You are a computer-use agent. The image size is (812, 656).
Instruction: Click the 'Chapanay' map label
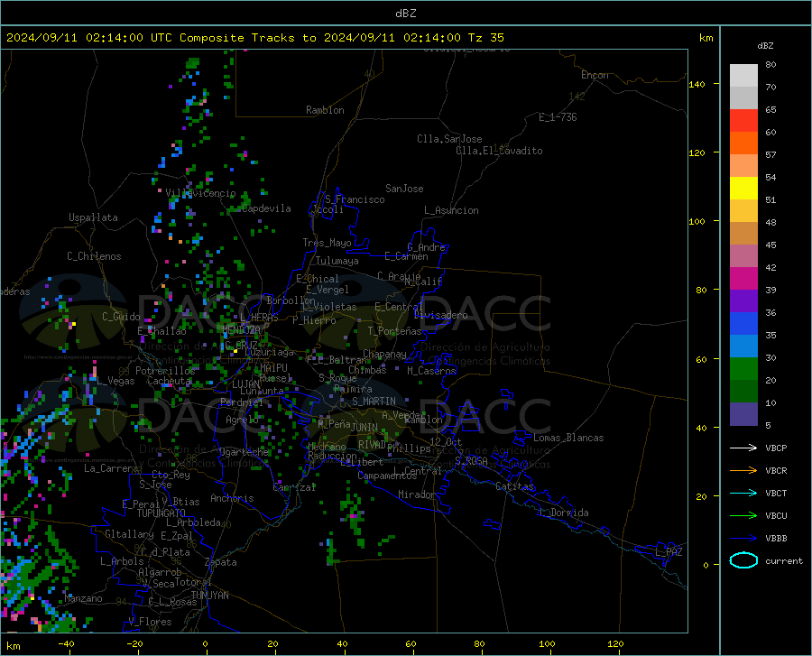click(x=384, y=354)
